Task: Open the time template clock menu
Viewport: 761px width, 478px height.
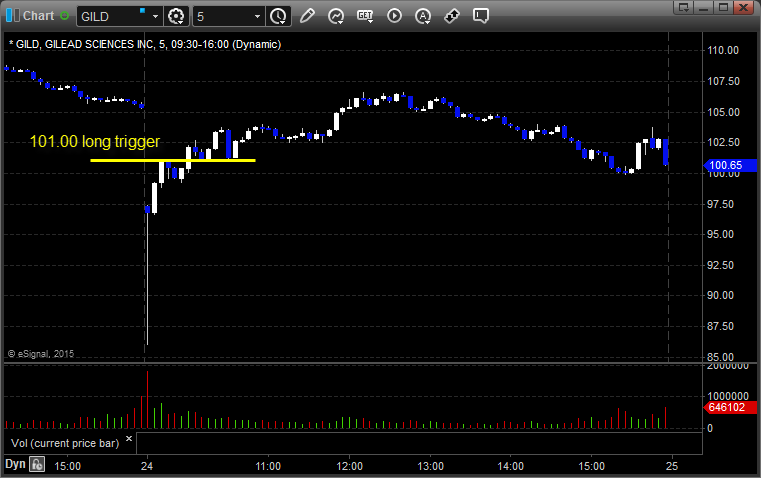Action: 279,16
